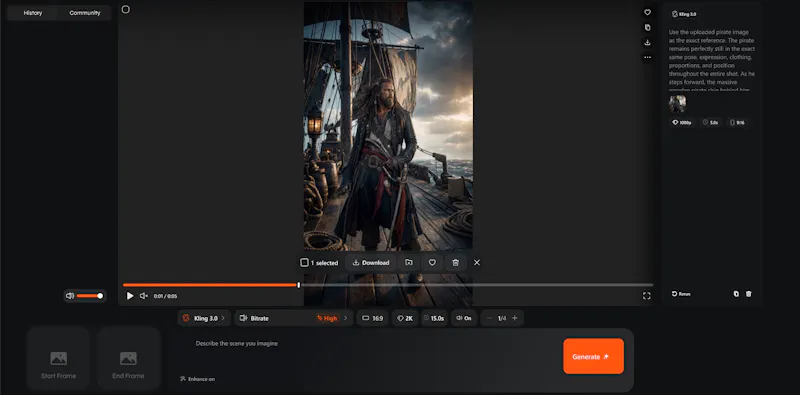Copy the video using the copy icon beside the preview
This screenshot has width=800, height=395.
click(x=647, y=28)
